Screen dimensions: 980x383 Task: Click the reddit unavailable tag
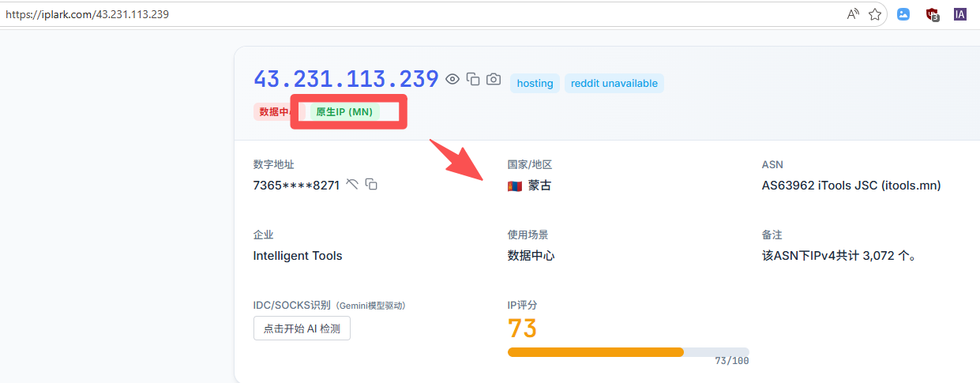pyautogui.click(x=614, y=84)
